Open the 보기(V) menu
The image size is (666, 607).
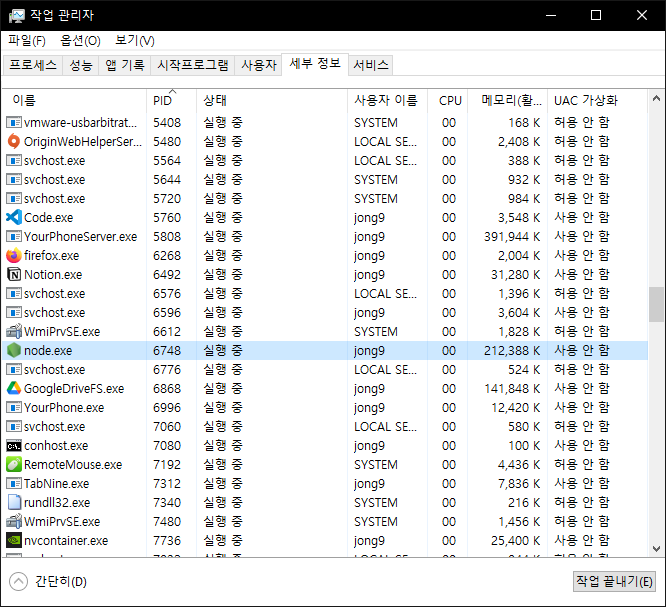(135, 41)
